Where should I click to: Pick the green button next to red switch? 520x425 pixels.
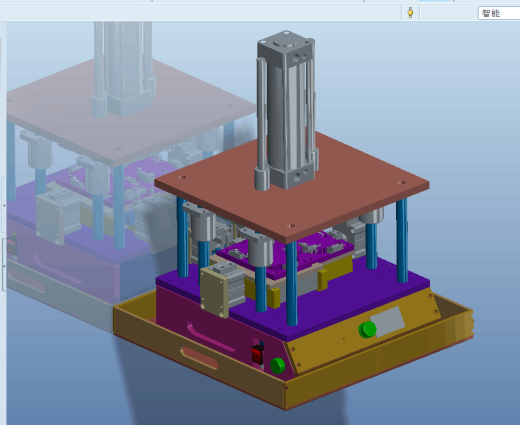(x=277, y=366)
